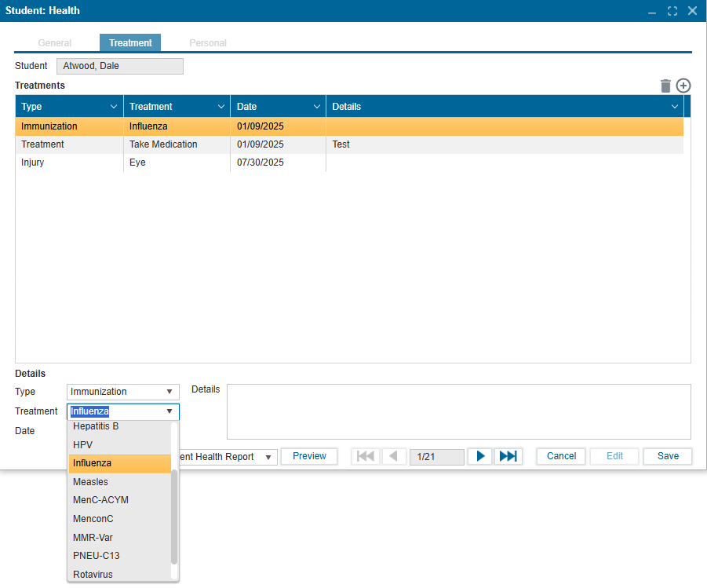This screenshot has height=588, width=707.
Task: Open the Immunization type dropdown
Action: [x=169, y=392]
